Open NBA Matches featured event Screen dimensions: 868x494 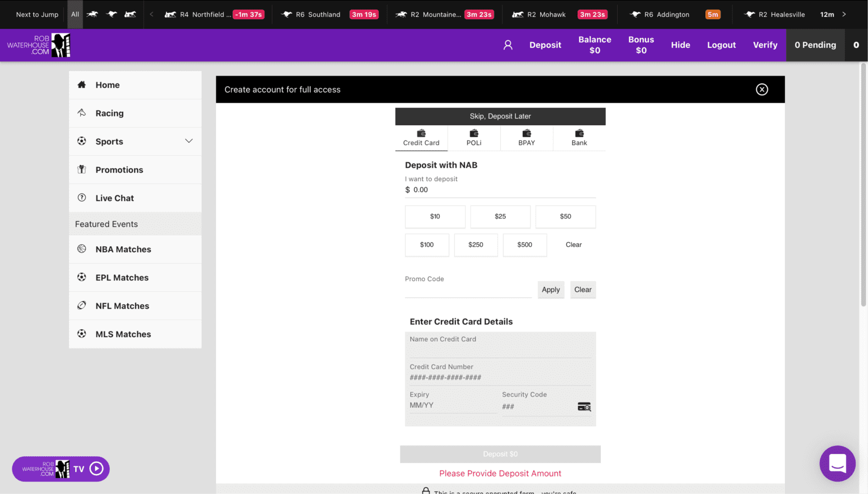click(135, 249)
